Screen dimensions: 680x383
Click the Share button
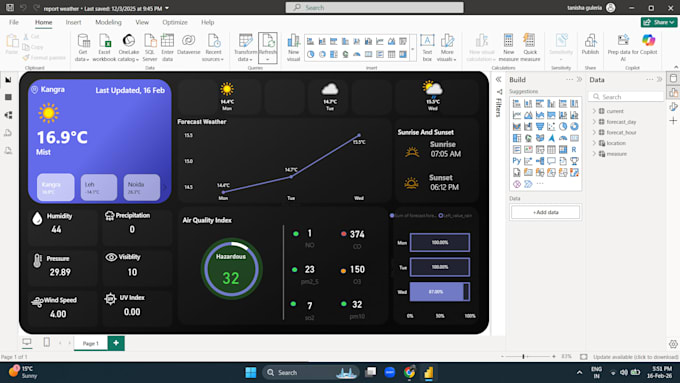[659, 22]
